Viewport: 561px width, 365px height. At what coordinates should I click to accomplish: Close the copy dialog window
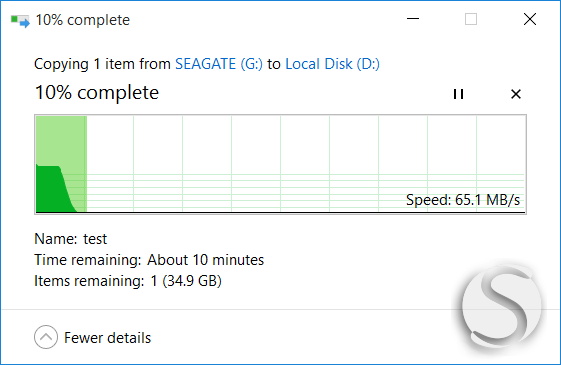(530, 19)
